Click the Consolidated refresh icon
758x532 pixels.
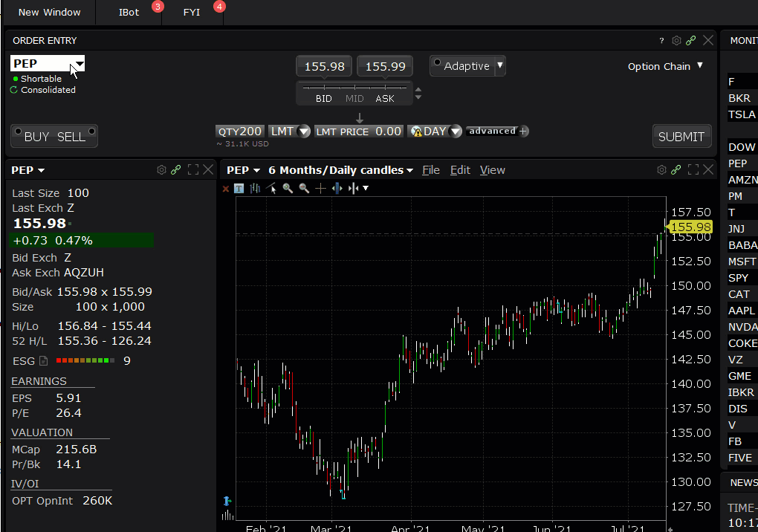click(x=13, y=90)
